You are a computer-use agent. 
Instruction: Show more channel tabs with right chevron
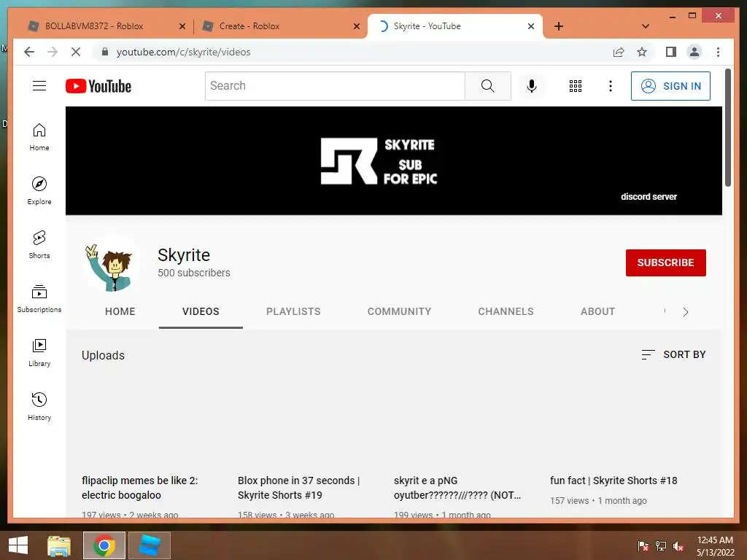click(x=686, y=312)
